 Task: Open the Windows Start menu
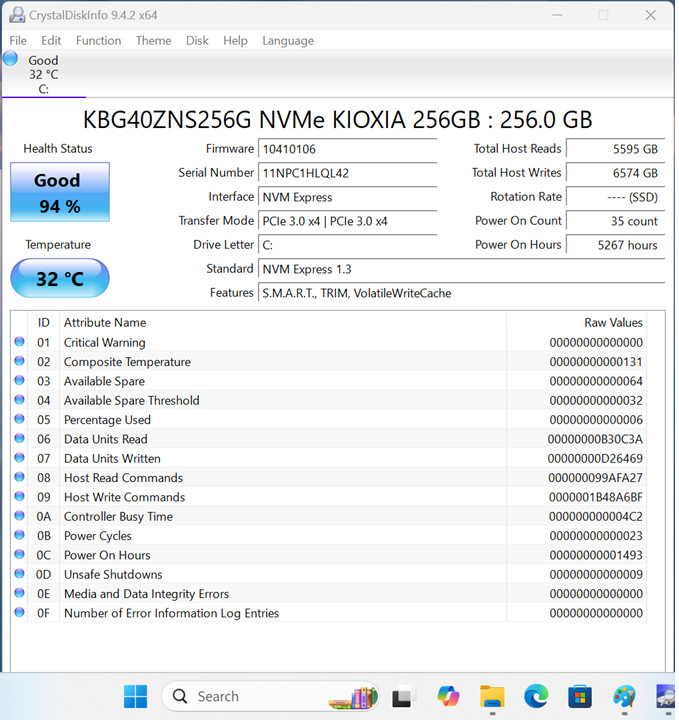(x=135, y=696)
